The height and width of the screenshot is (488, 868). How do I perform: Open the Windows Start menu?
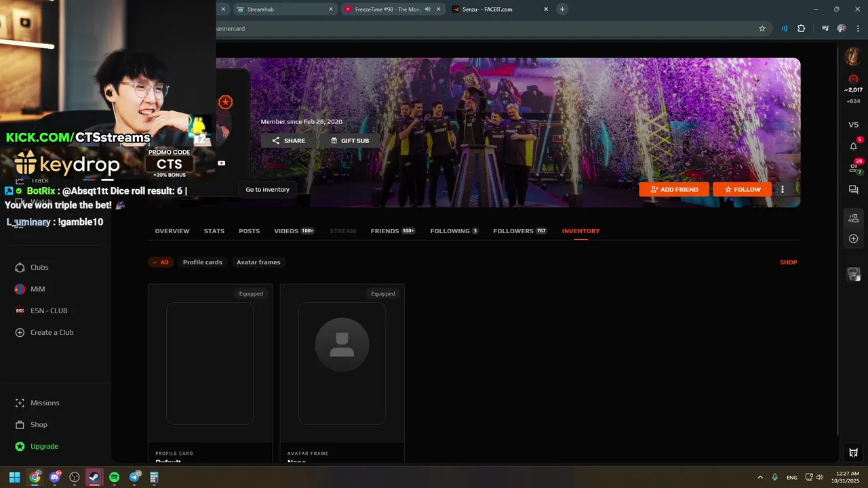[15, 477]
